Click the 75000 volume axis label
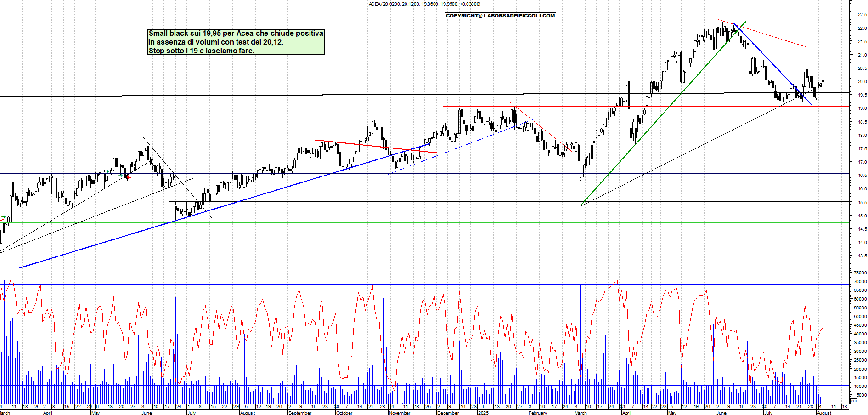Screen dimensions: 868x415 pyautogui.click(x=860, y=273)
